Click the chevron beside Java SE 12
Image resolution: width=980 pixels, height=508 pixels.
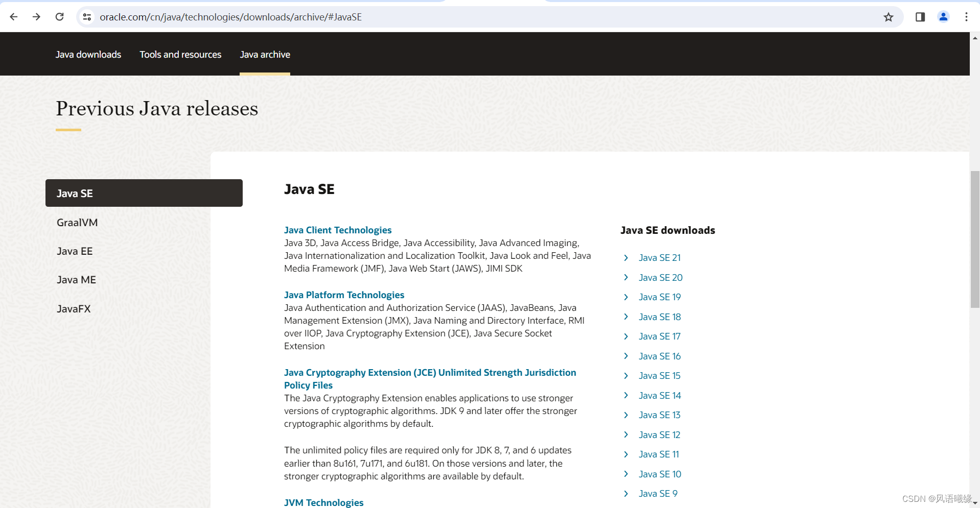point(626,434)
